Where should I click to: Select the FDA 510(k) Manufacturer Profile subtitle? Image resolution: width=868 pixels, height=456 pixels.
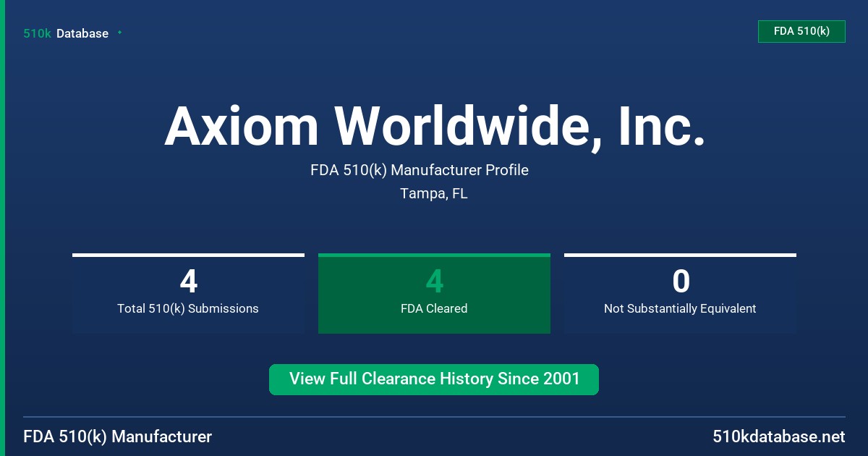point(420,170)
